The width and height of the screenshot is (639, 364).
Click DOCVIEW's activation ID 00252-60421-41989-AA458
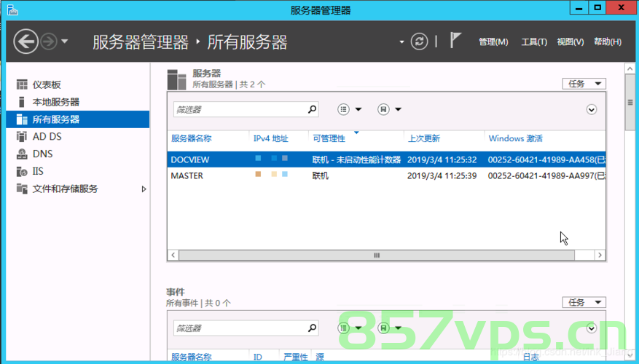(x=541, y=159)
